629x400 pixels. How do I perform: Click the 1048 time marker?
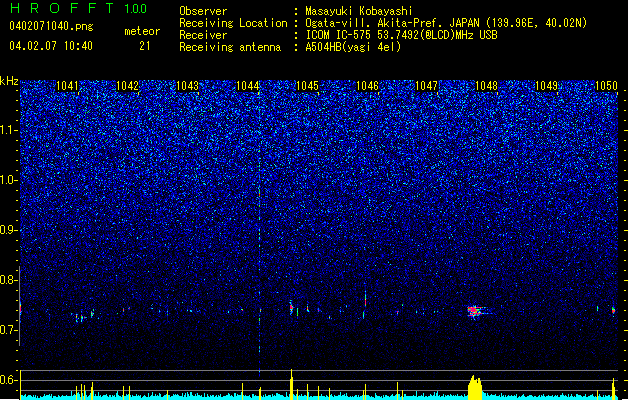486,86
